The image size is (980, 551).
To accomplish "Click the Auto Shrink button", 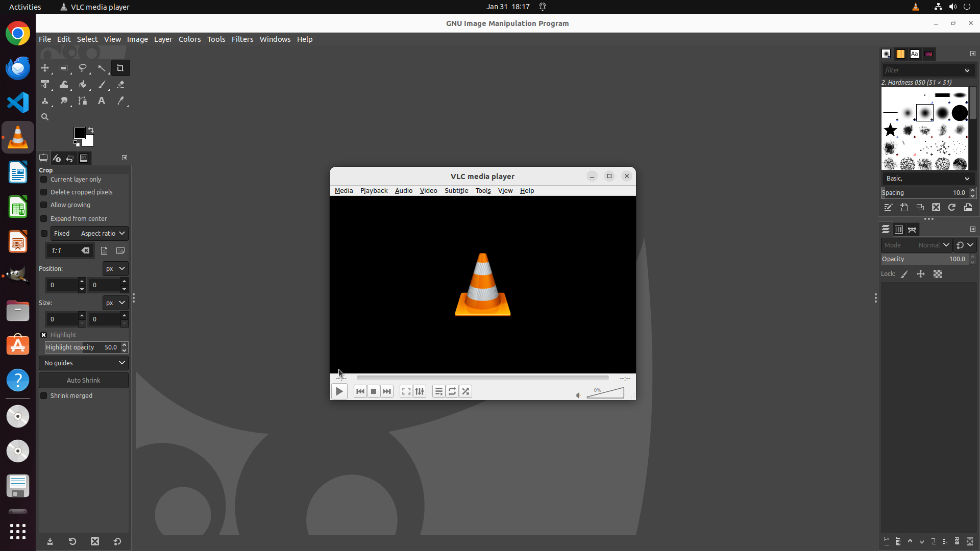I will [84, 381].
